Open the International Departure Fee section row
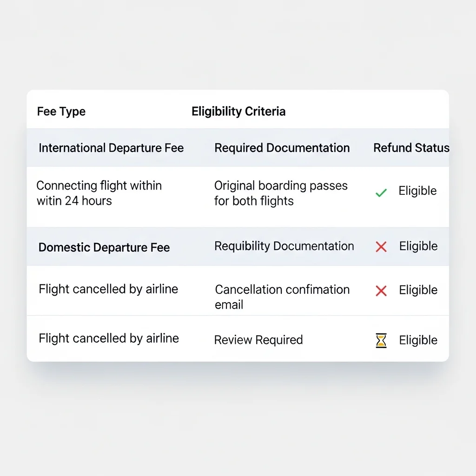Image resolution: width=476 pixels, height=476 pixels. (111, 148)
